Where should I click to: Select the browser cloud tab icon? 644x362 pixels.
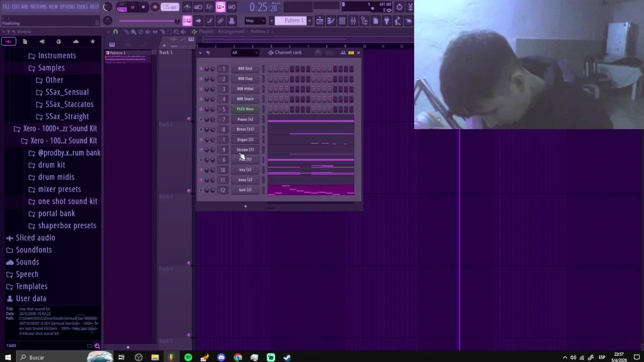point(75,42)
